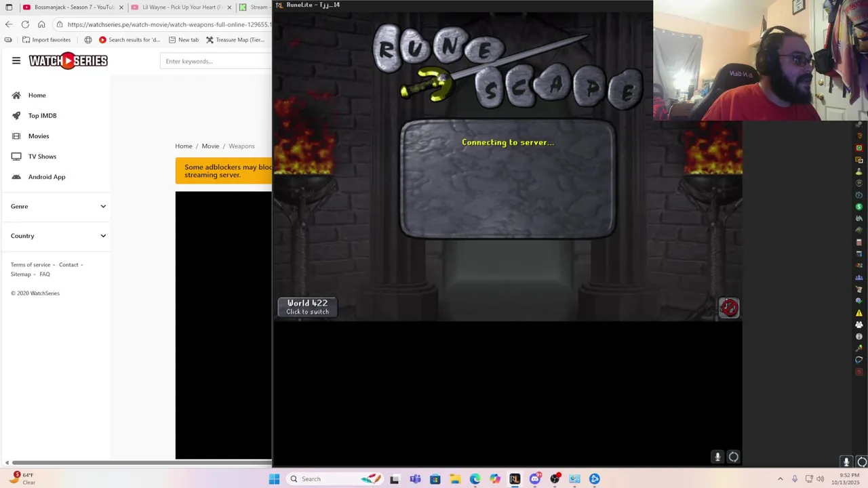Open the taskbar weather widget
The height and width of the screenshot is (488, 868).
coord(24,479)
